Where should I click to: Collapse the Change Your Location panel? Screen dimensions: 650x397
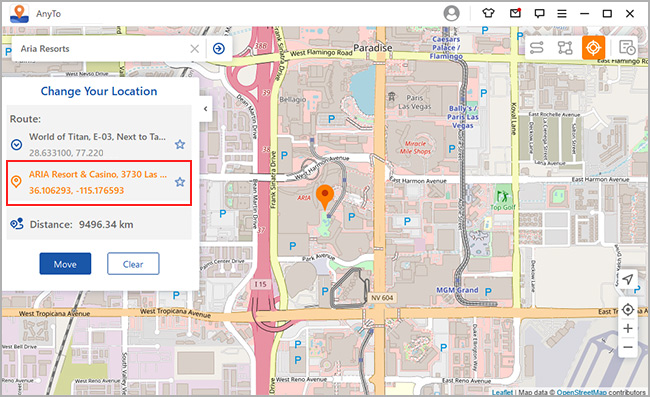[x=206, y=109]
